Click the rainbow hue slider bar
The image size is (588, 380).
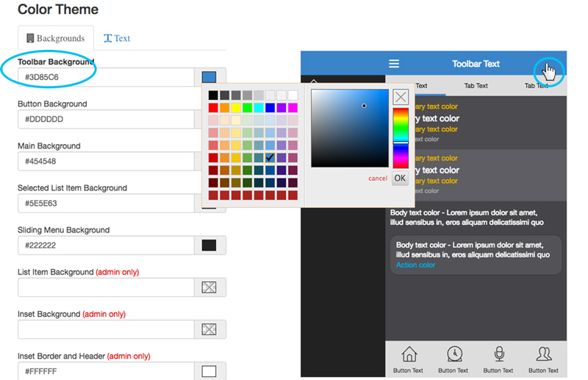(401, 138)
